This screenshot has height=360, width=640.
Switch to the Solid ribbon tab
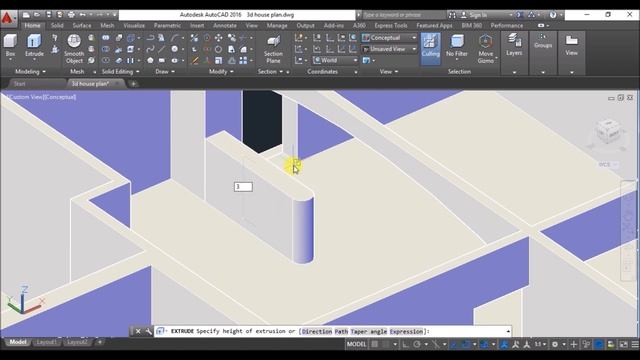(57, 25)
